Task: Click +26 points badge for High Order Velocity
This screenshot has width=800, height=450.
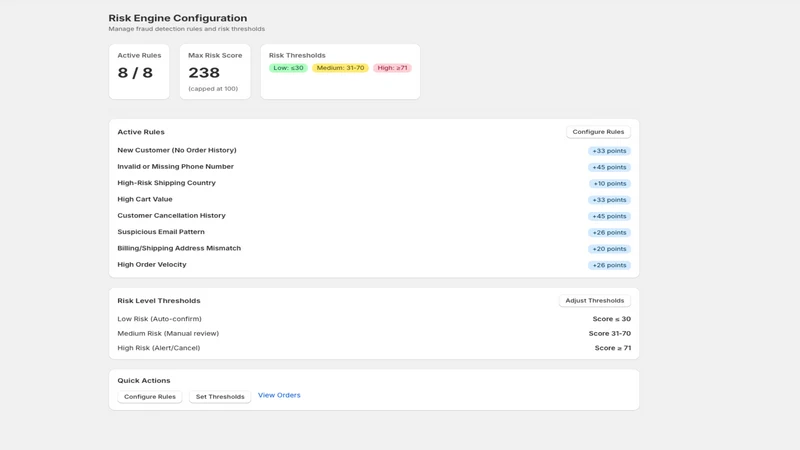Action: click(x=609, y=265)
